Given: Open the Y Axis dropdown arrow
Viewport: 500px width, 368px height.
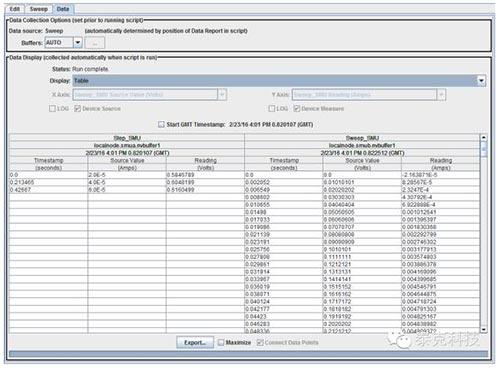Looking at the screenshot, I should 441,95.
